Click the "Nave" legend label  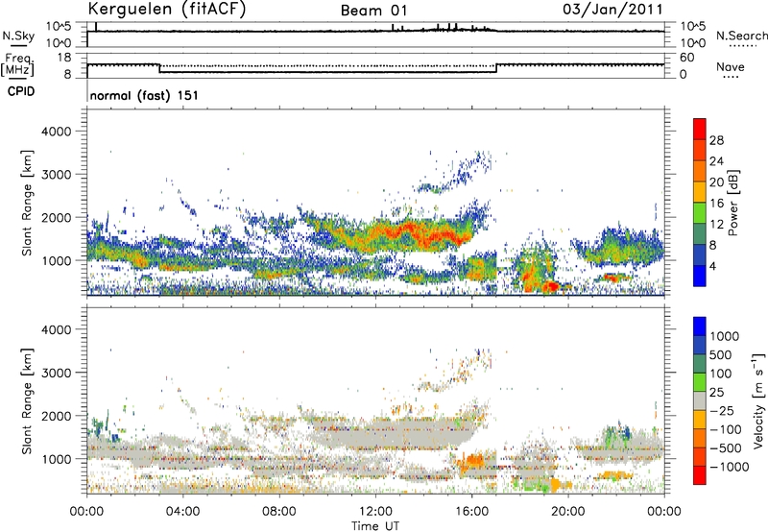coord(731,66)
